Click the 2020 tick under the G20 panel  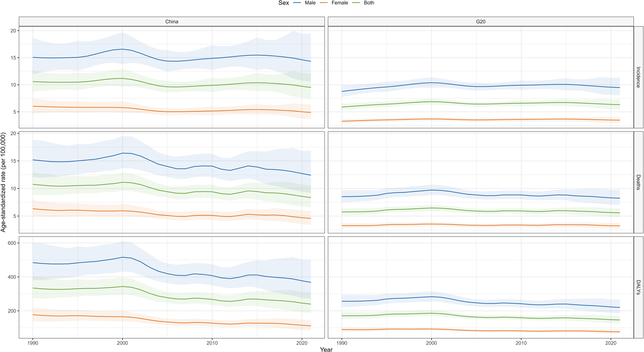(611, 343)
